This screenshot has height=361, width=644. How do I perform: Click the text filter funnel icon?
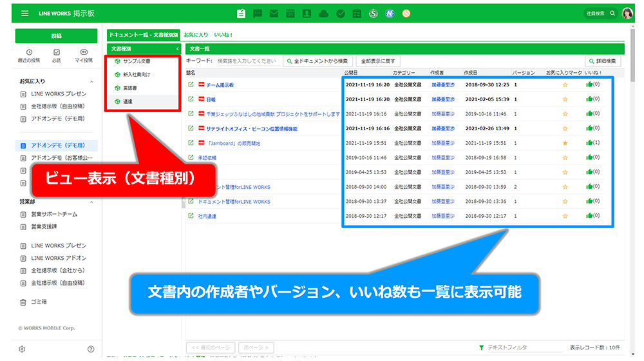[x=481, y=347]
